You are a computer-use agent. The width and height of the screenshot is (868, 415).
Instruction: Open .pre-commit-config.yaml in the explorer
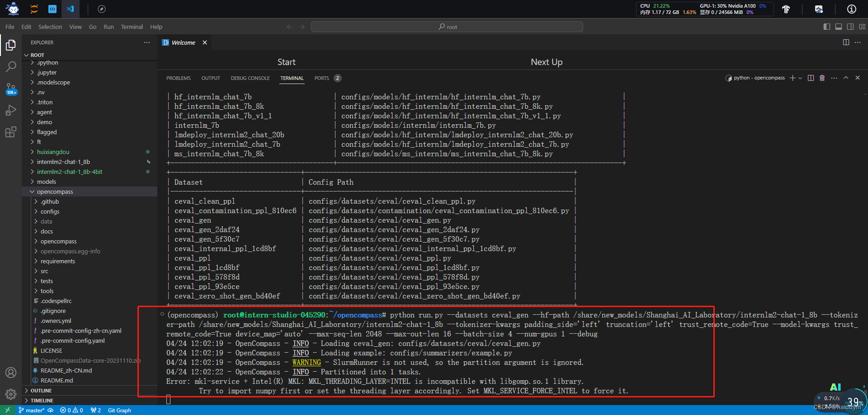pyautogui.click(x=90, y=340)
